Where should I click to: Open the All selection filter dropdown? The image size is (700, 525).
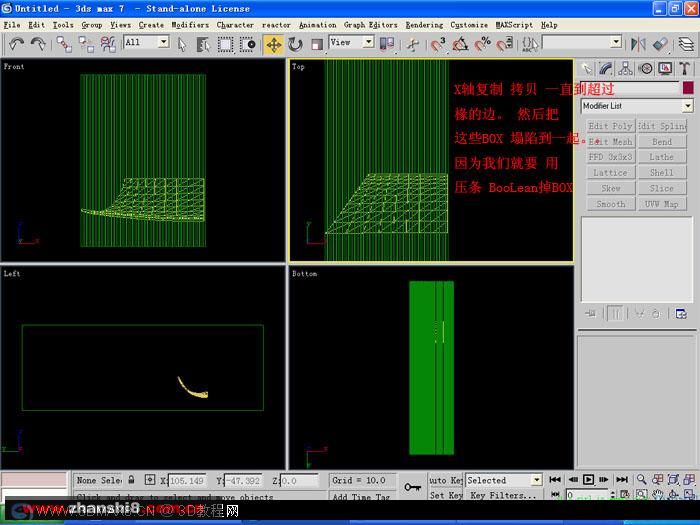tap(146, 42)
